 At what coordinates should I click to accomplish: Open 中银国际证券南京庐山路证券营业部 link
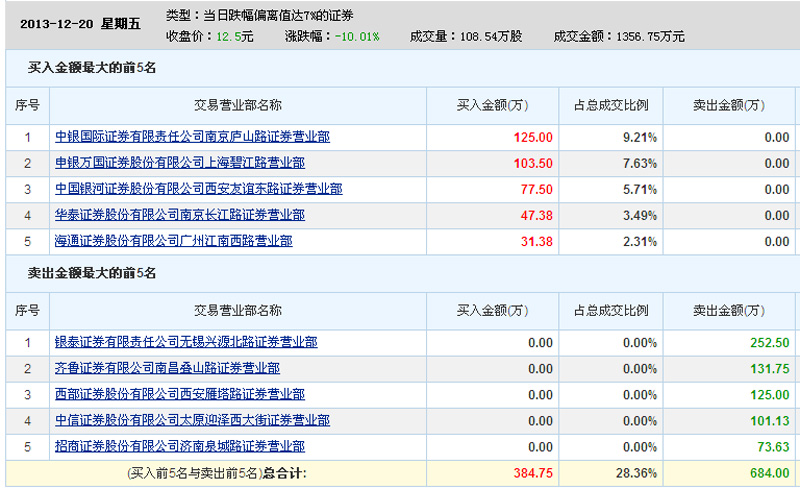pos(192,137)
